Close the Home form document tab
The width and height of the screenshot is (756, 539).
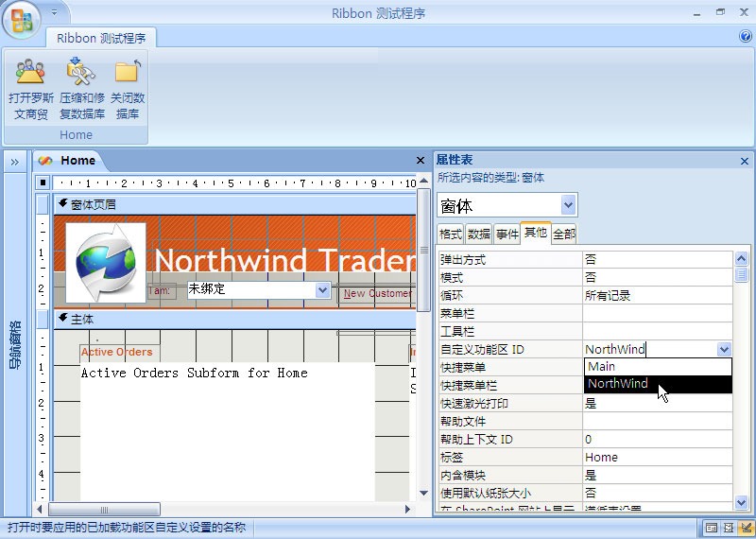420,160
